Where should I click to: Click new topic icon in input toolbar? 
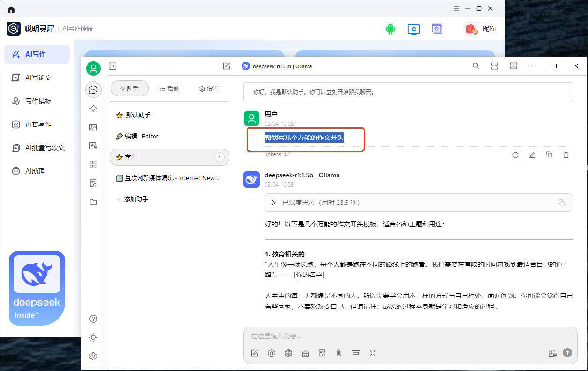coord(255,353)
